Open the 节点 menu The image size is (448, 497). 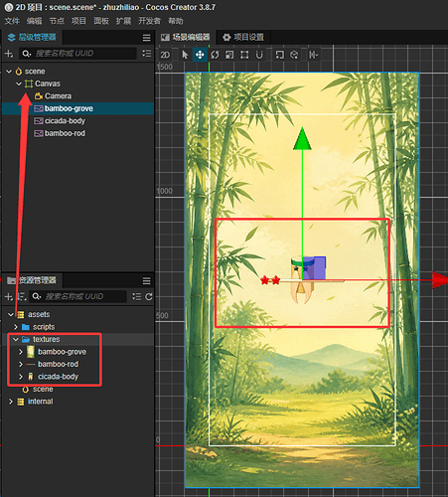pos(57,21)
